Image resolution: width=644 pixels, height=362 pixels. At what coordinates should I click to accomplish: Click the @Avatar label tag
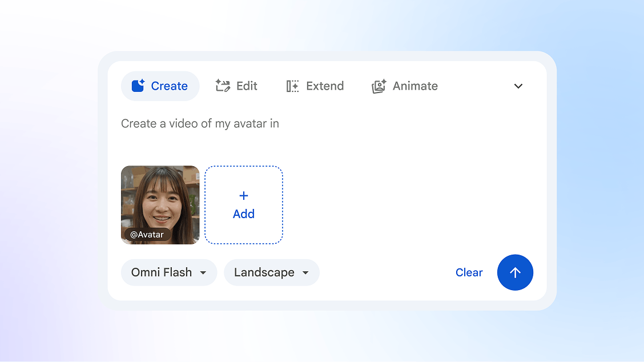pyautogui.click(x=147, y=235)
